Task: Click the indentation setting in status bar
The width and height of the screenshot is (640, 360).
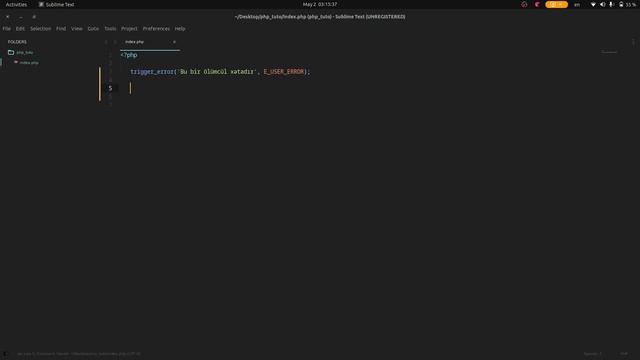Action: click(x=593, y=354)
